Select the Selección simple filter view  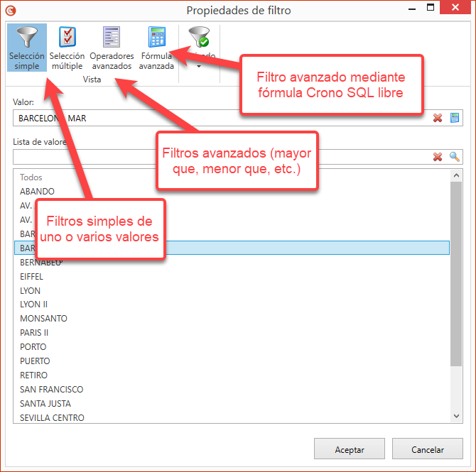[27, 47]
